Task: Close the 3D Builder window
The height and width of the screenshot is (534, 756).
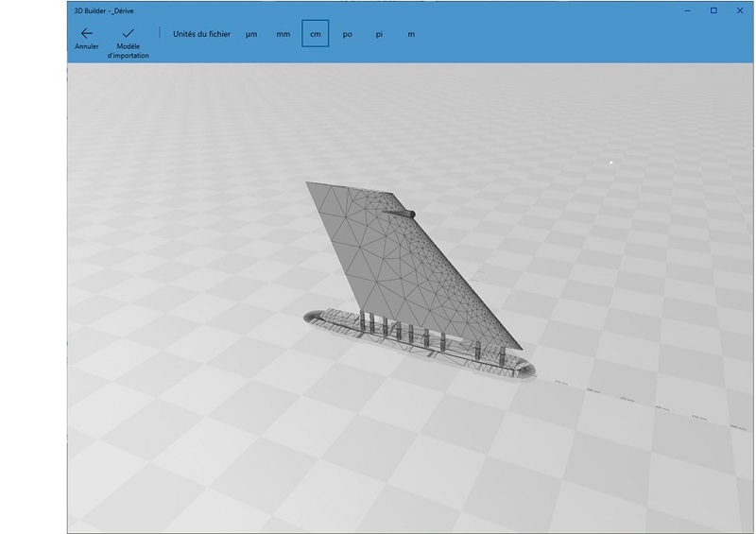Action: [740, 10]
